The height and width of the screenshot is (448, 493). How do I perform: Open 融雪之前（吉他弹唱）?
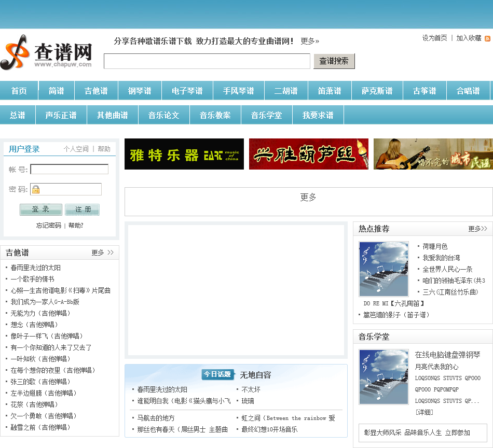tap(42, 427)
